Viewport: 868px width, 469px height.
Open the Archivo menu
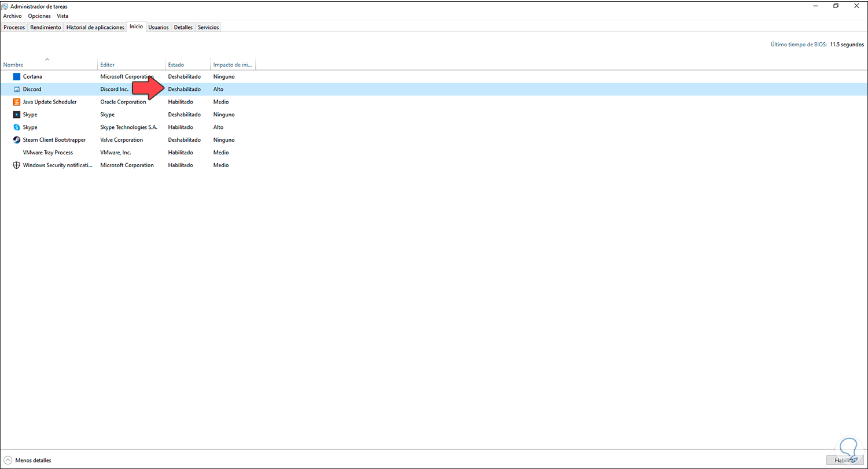(x=12, y=16)
